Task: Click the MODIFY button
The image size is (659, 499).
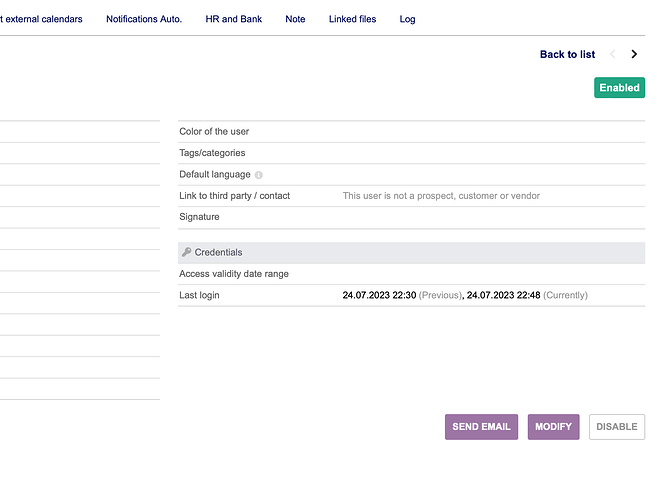Action: point(554,427)
